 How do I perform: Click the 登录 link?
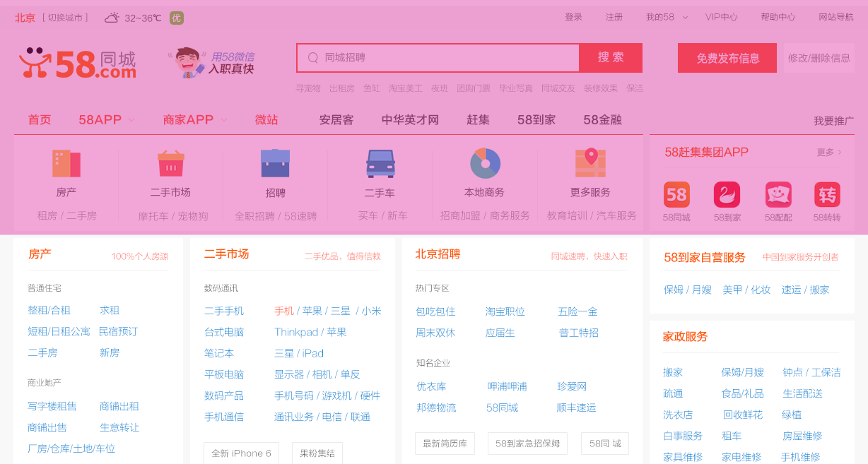(574, 17)
